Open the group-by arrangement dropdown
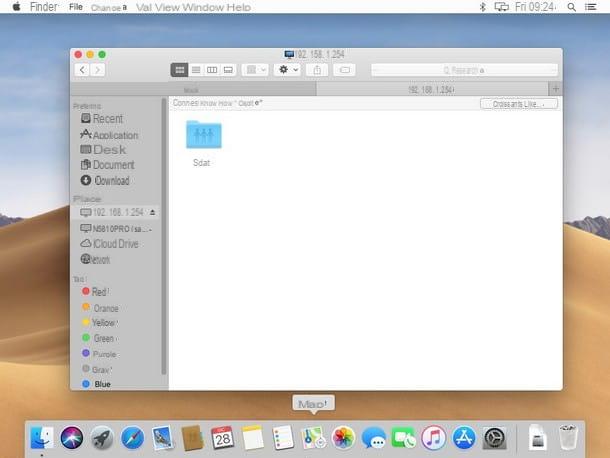The image size is (610, 458). (256, 70)
